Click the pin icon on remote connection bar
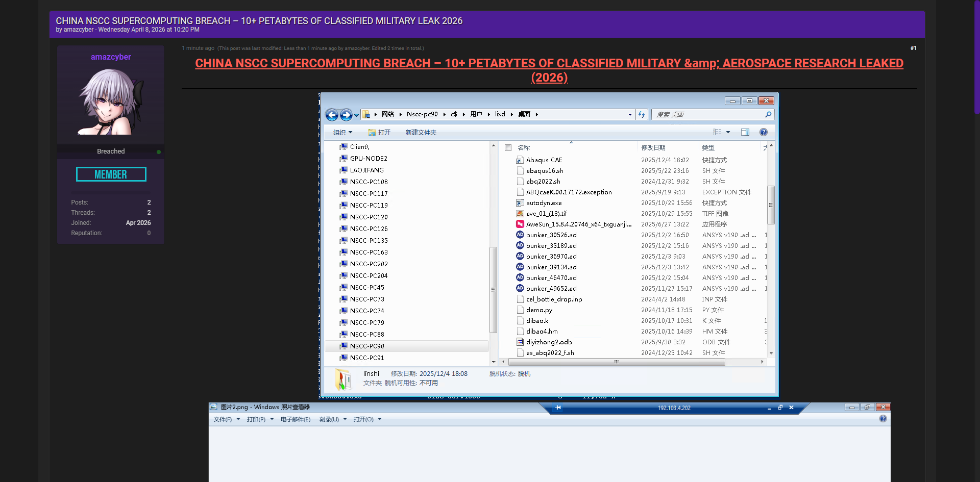 click(x=558, y=408)
